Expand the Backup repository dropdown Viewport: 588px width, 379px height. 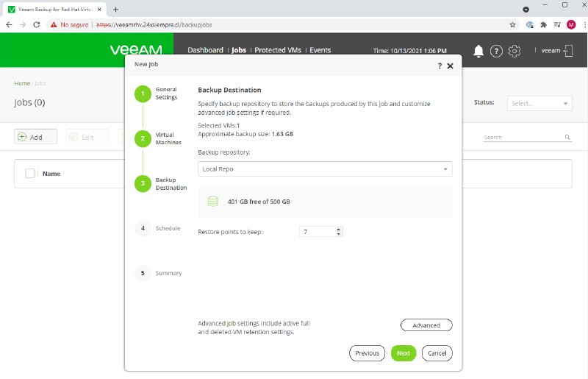[x=325, y=169]
